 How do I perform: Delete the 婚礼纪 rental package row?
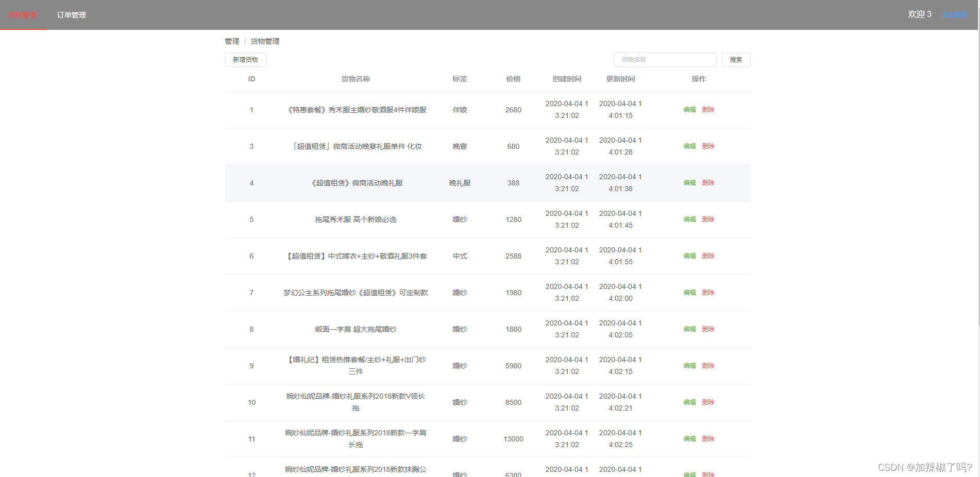click(708, 366)
